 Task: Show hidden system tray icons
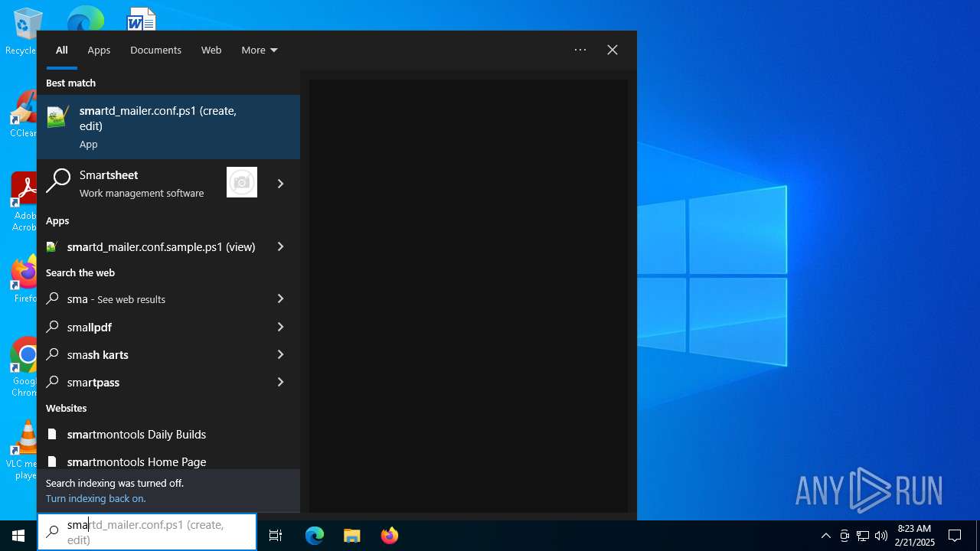click(825, 536)
